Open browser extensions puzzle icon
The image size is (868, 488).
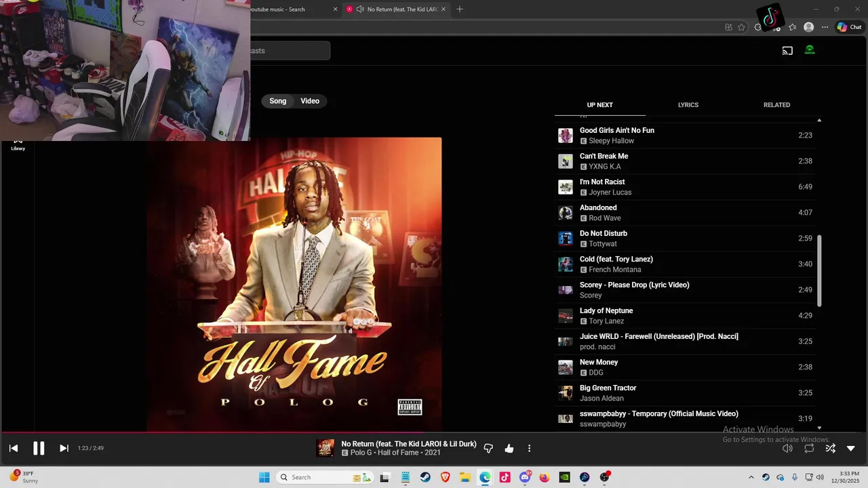coord(758,27)
